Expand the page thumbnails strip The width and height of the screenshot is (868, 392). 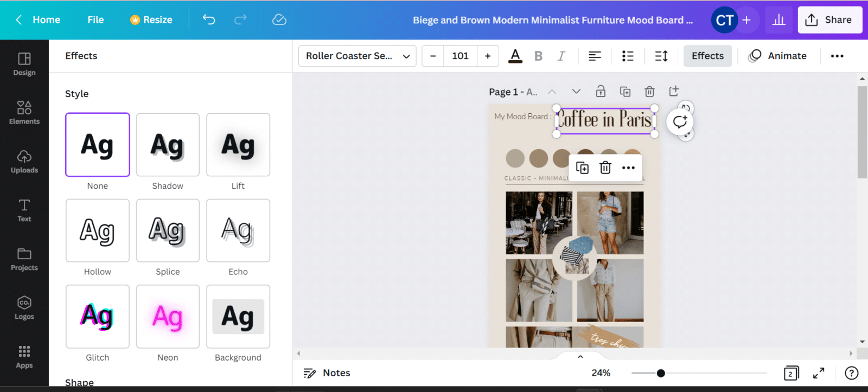coord(580,356)
